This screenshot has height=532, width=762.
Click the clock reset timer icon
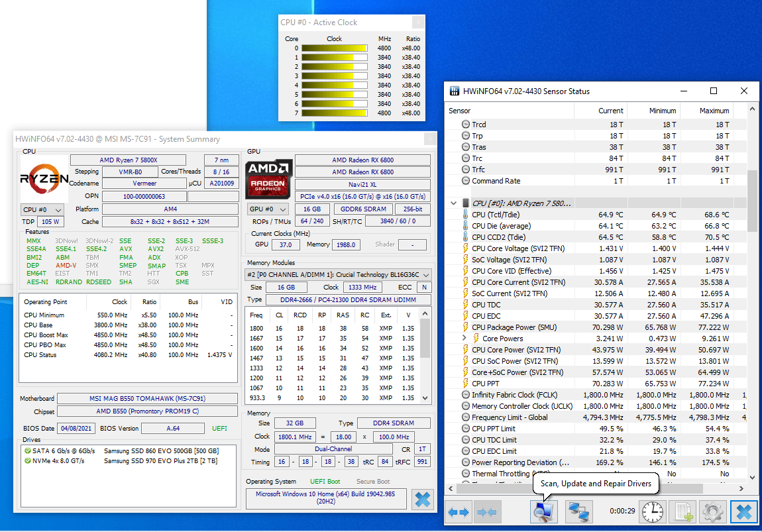(x=652, y=512)
